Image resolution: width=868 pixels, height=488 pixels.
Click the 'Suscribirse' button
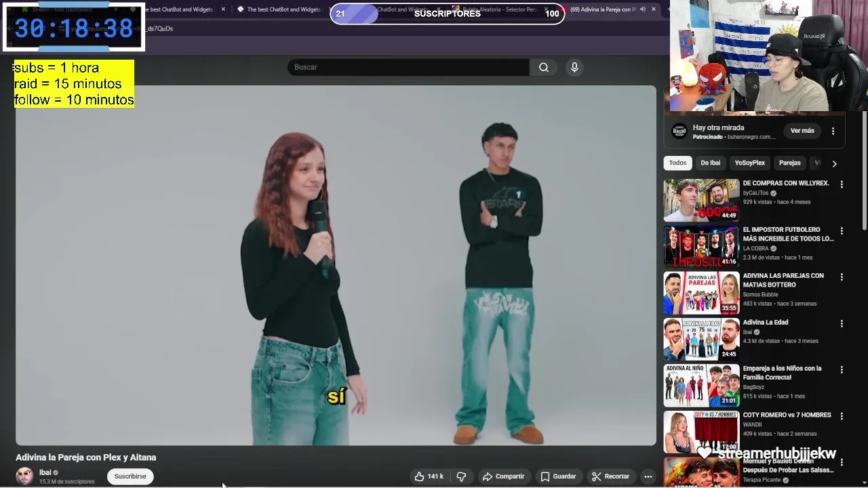(x=130, y=476)
